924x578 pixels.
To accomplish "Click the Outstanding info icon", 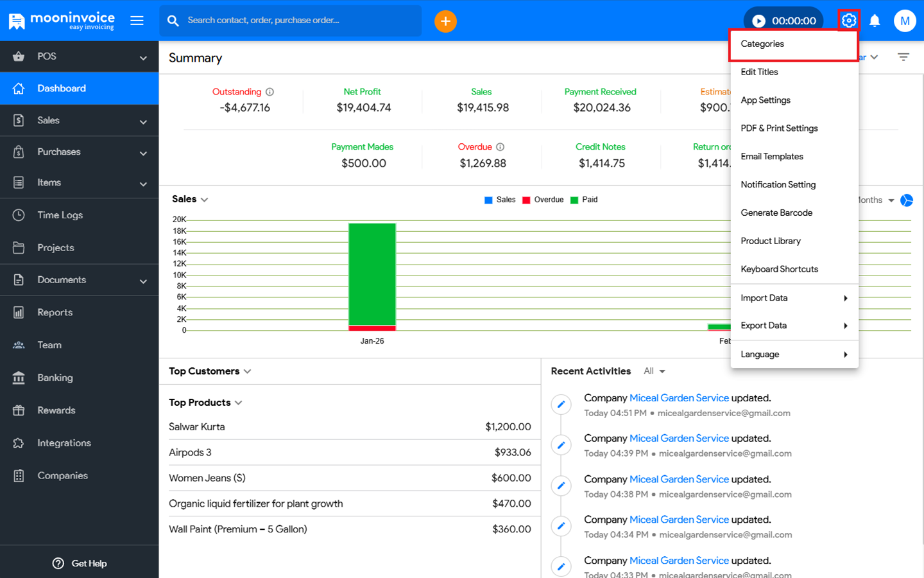I will pyautogui.click(x=270, y=92).
